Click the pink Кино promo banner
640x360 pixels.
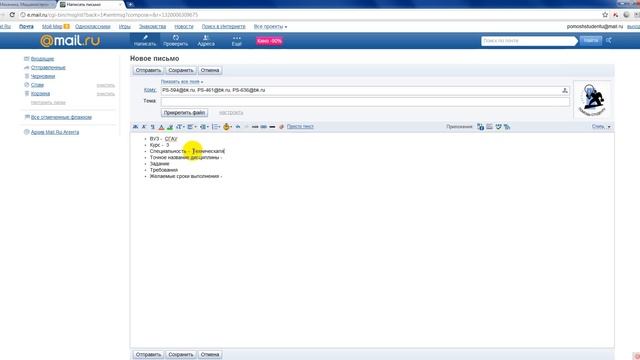click(269, 41)
